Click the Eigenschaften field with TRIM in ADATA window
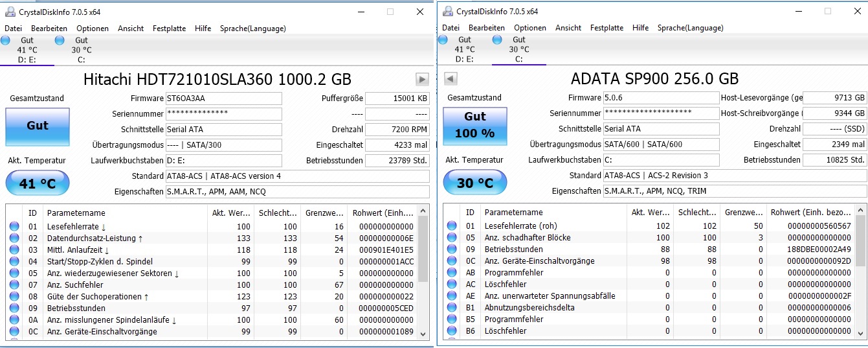 pos(735,191)
